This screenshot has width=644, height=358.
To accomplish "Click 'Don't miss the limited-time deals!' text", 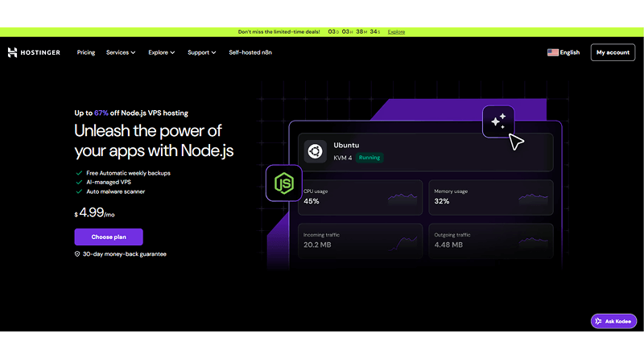I will point(279,31).
